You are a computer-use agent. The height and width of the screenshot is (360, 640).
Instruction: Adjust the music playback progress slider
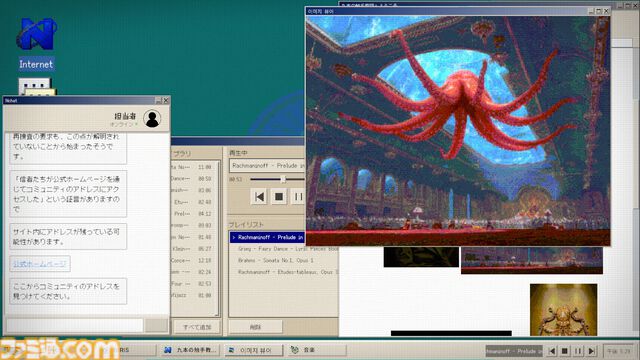(283, 179)
